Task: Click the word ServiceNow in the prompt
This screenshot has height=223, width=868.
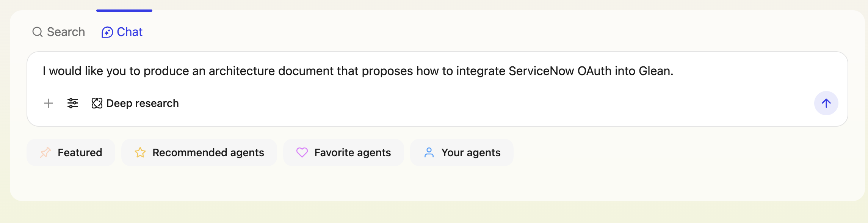Action: pos(541,71)
